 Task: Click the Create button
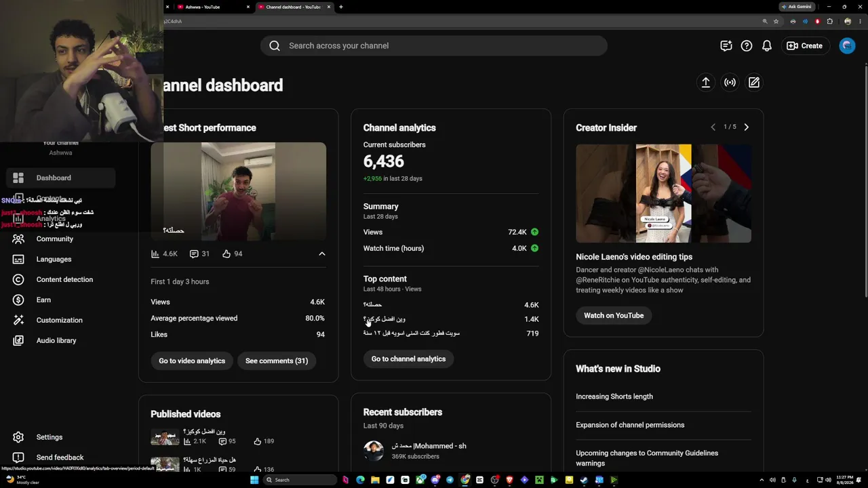804,45
